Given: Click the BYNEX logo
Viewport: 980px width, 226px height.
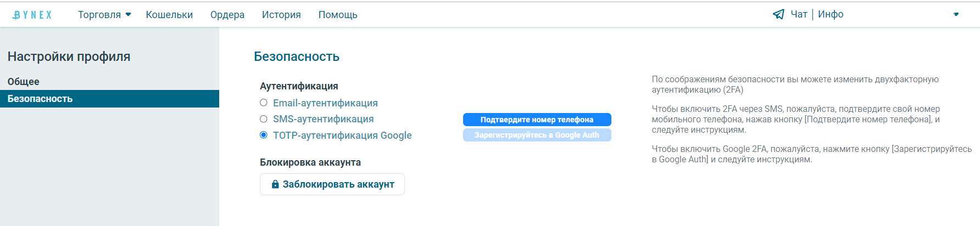Looking at the screenshot, I should tap(32, 15).
